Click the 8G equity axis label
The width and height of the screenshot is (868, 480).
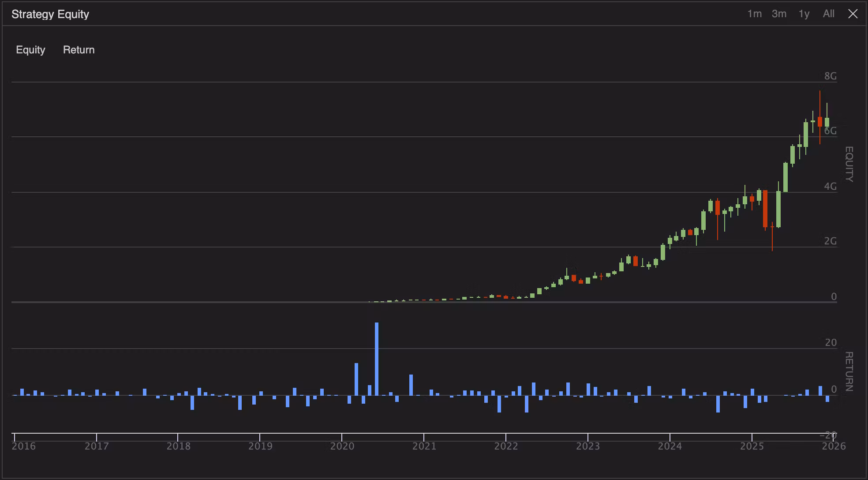(x=830, y=76)
